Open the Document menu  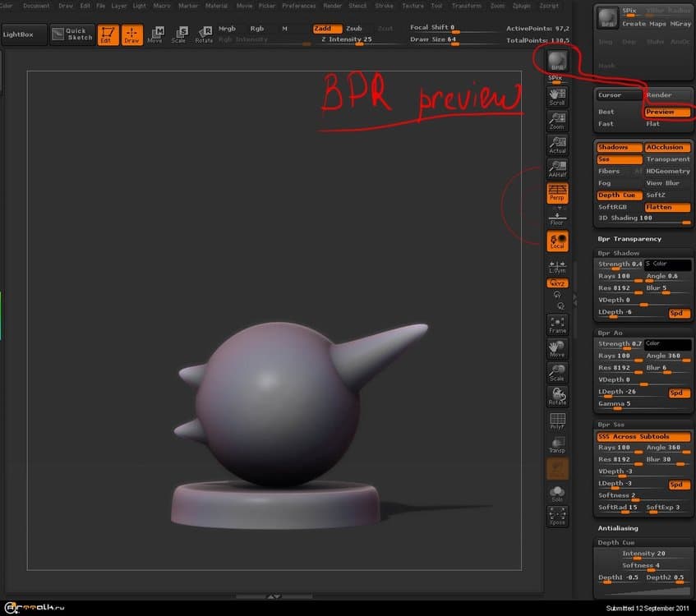(36, 6)
